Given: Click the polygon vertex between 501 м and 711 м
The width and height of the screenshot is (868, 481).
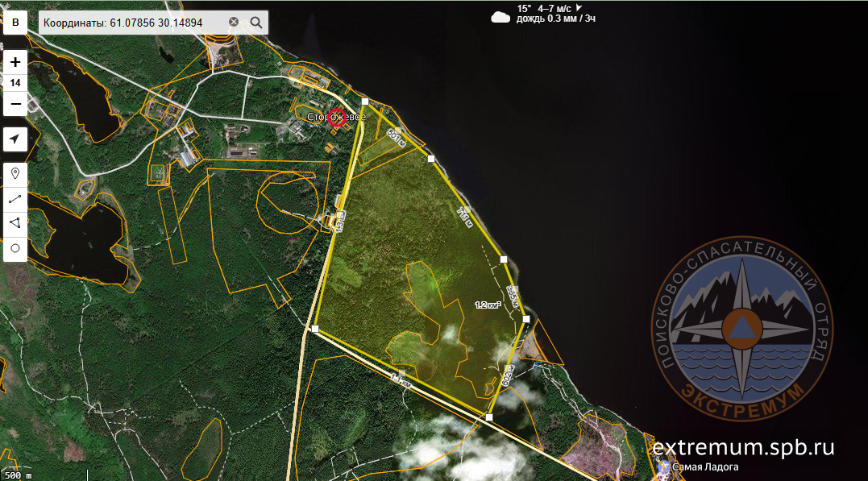Looking at the screenshot, I should tap(431, 159).
